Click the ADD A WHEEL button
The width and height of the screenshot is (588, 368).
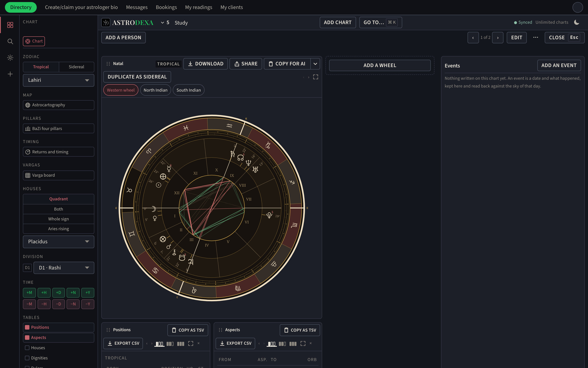click(380, 65)
